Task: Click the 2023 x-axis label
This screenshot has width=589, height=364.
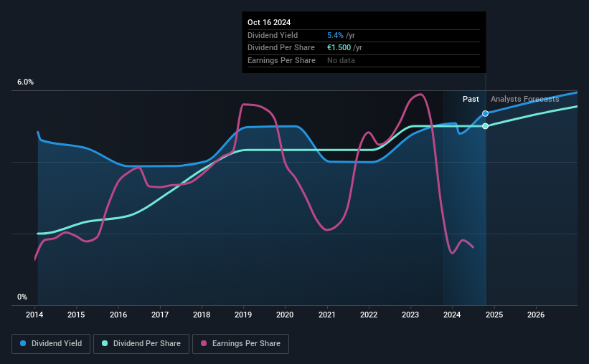Action: click(x=410, y=315)
